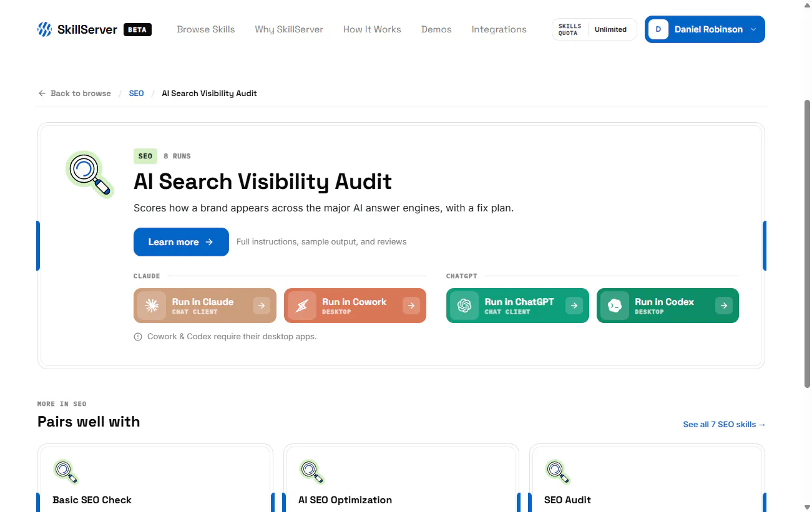This screenshot has width=812, height=512.
Task: Click the arrow icon on Learn more
Action: pyautogui.click(x=209, y=242)
